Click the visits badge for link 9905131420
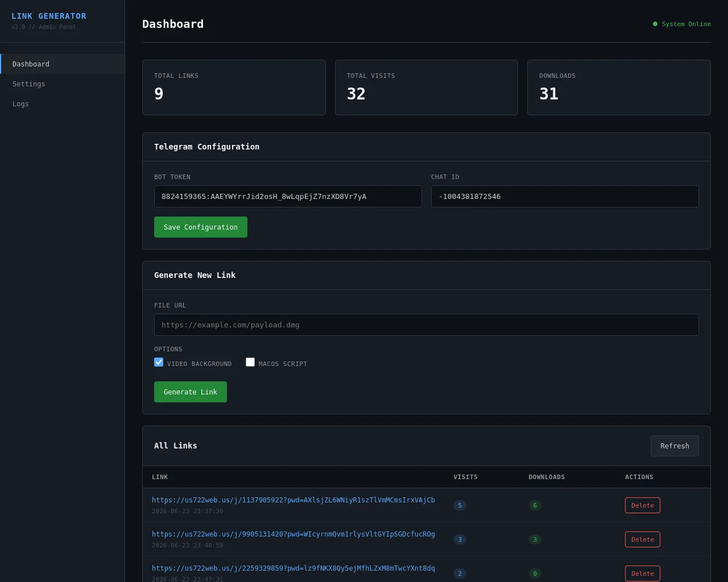Image resolution: width=728 pixels, height=582 pixels. point(460,539)
